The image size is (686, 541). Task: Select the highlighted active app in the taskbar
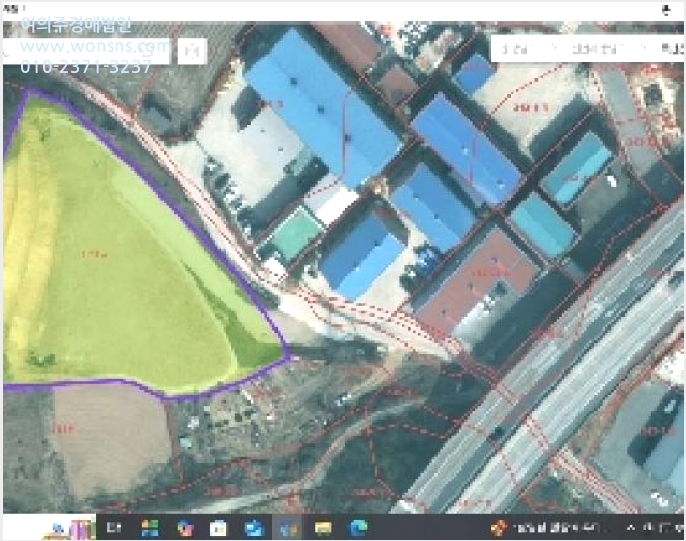pos(288,527)
